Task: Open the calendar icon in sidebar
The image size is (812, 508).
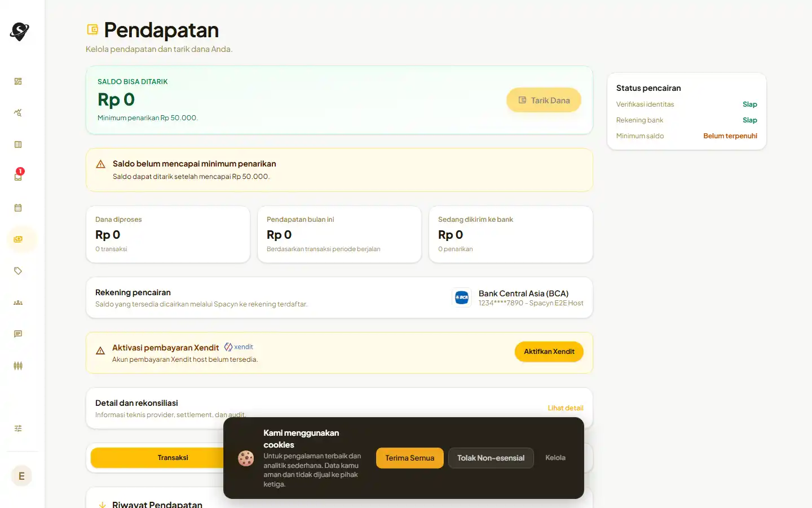Action: [18, 208]
